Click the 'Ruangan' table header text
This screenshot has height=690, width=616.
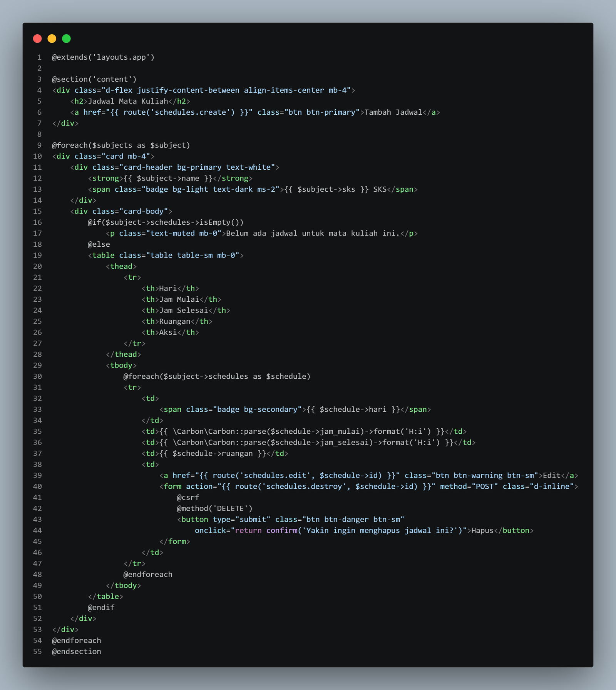(x=175, y=322)
